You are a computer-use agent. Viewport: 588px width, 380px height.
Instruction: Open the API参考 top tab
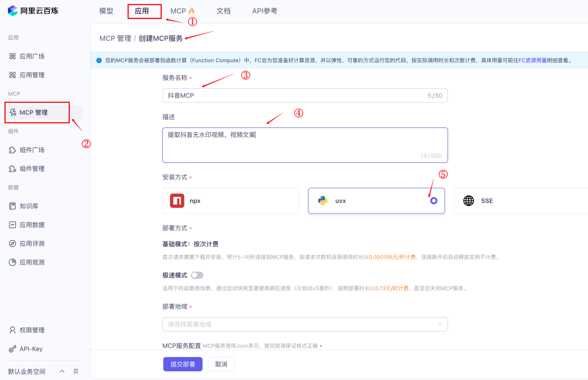coord(265,11)
